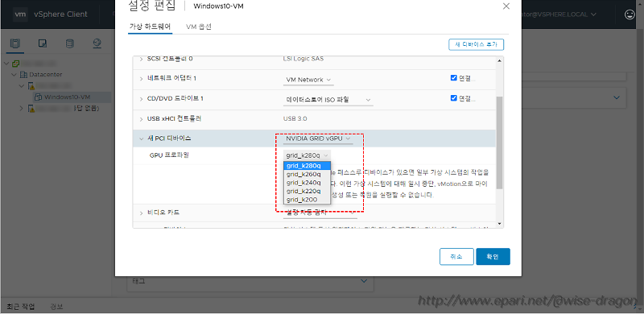This screenshot has height=314, width=644.
Task: Expand the host node below Windows10-VM
Action: (x=22, y=108)
